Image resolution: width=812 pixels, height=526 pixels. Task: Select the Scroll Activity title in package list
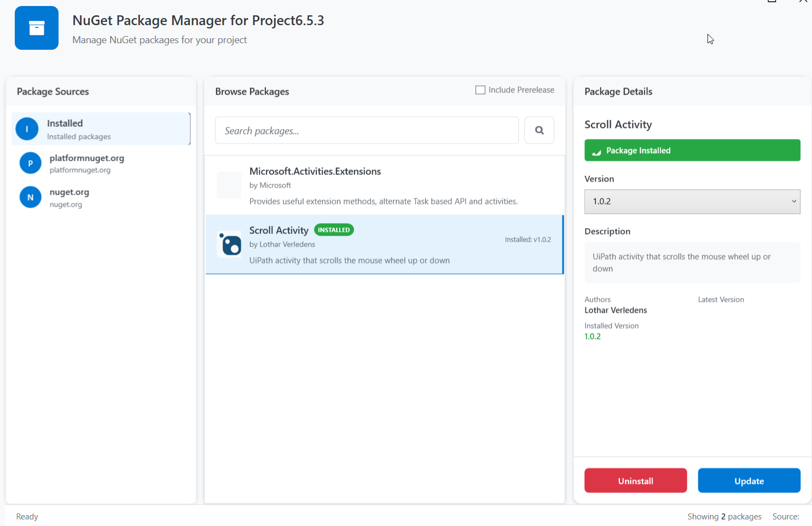279,230
